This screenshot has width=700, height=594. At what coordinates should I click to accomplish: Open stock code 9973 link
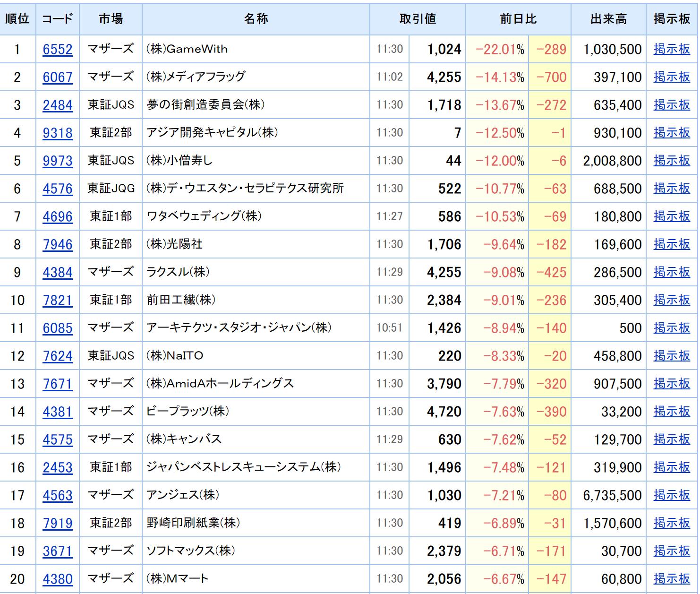pyautogui.click(x=58, y=161)
